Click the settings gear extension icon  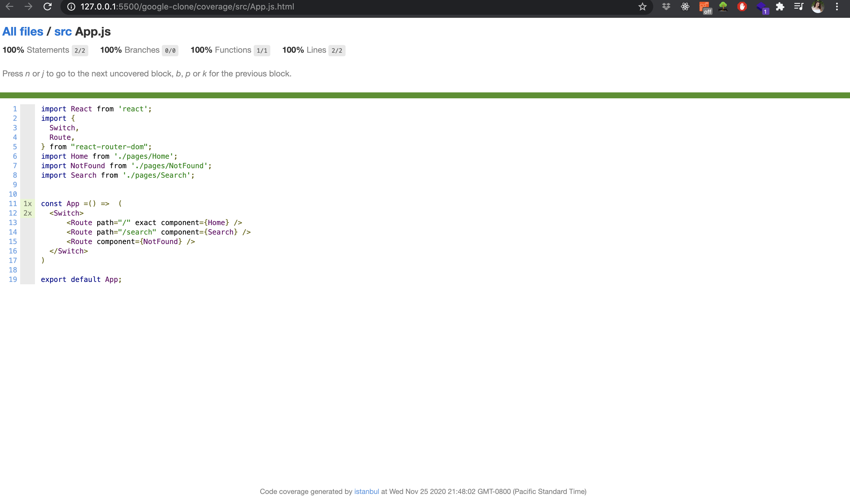click(685, 7)
